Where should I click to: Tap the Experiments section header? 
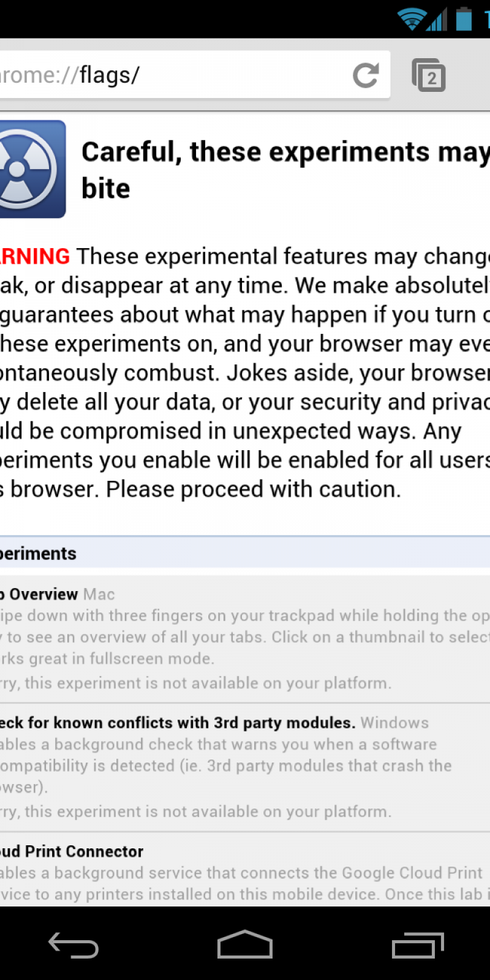[38, 553]
